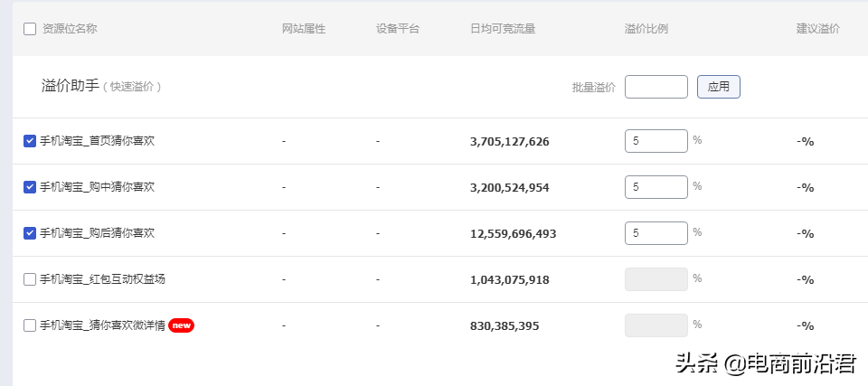868x386 pixels.
Task: Select the 手机淘宝_购后猜你喜欢 row name
Action: click(97, 232)
